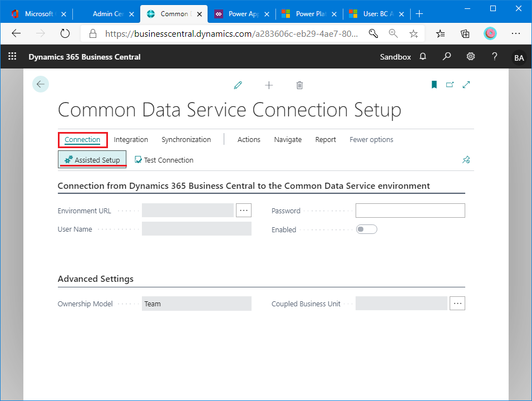The height and width of the screenshot is (401, 532).
Task: Open the Integration menu
Action: tap(131, 140)
